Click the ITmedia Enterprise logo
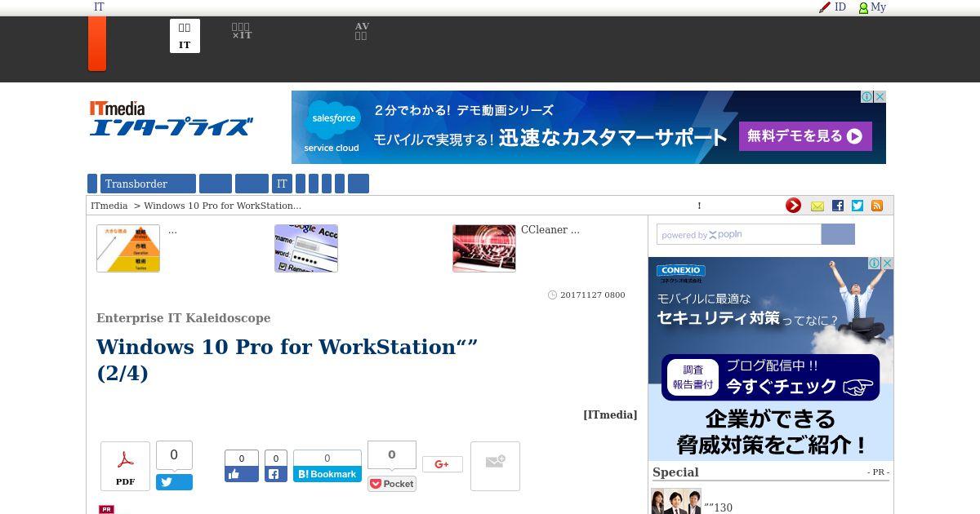The width and height of the screenshot is (980, 514). (171, 119)
